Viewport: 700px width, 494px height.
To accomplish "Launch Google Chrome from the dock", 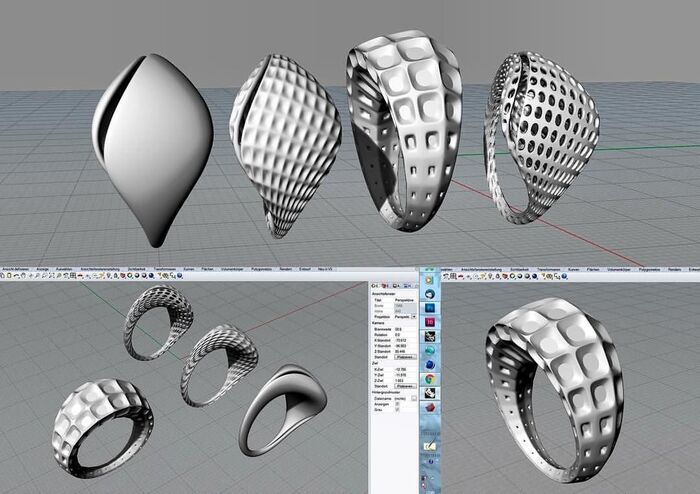I will pyautogui.click(x=430, y=379).
